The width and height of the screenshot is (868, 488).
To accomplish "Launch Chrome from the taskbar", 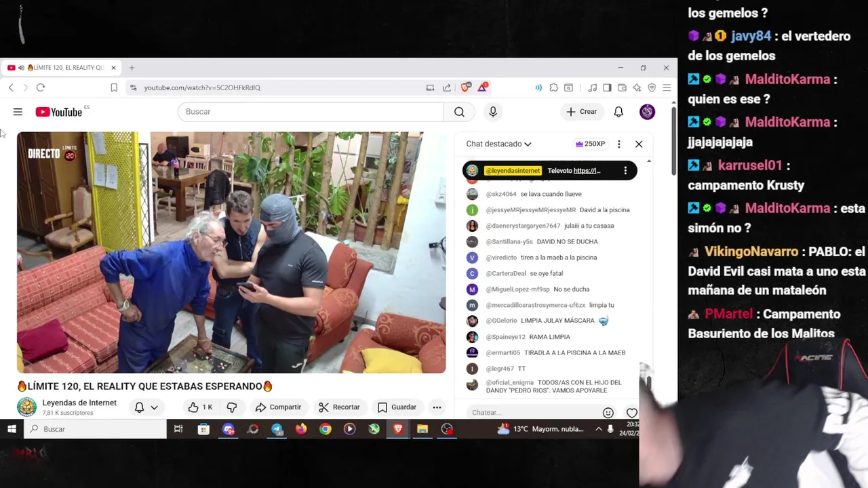I will [325, 429].
